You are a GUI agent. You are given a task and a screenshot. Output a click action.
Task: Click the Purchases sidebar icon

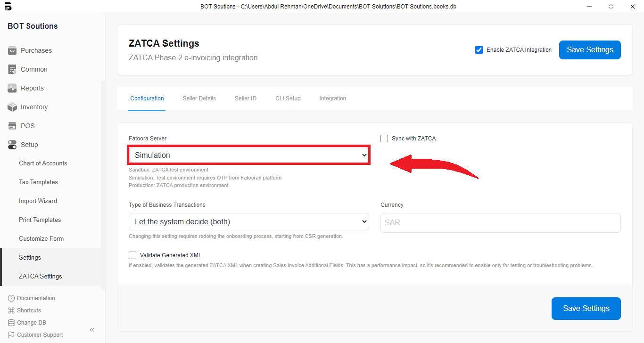[x=12, y=50]
